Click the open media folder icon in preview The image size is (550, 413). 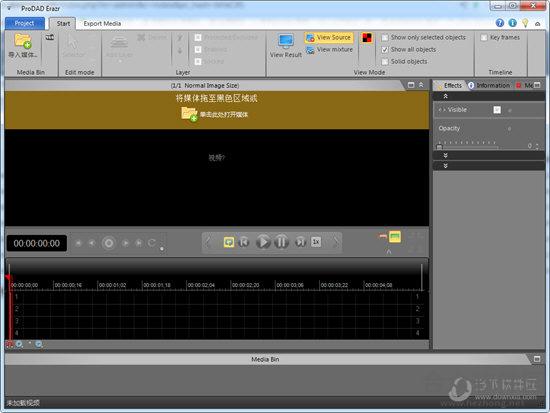189,114
